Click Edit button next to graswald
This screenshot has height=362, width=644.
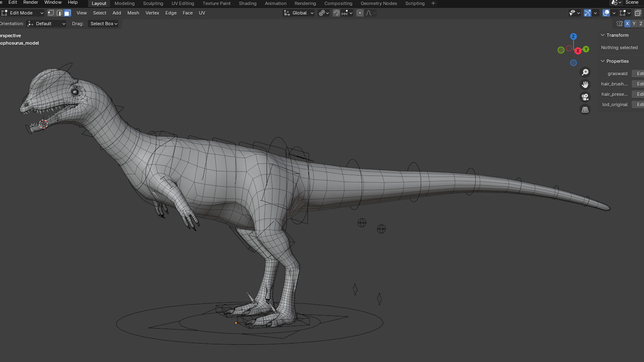pyautogui.click(x=639, y=74)
